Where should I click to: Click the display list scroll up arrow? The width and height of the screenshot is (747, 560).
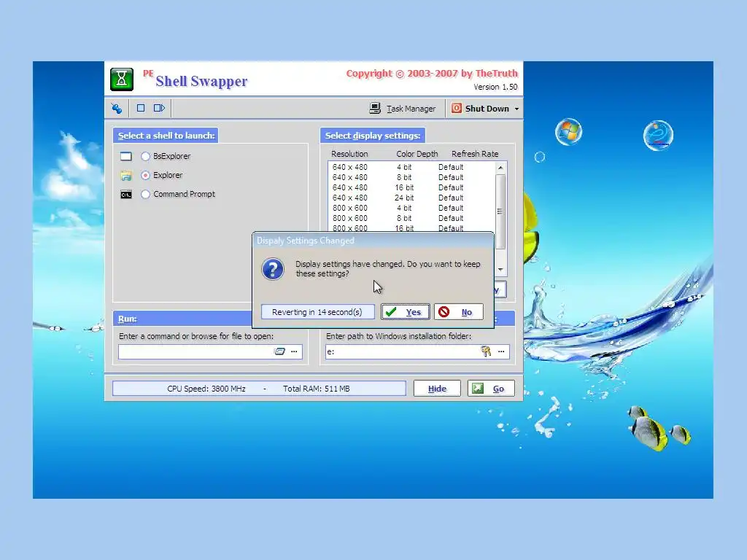click(x=500, y=168)
